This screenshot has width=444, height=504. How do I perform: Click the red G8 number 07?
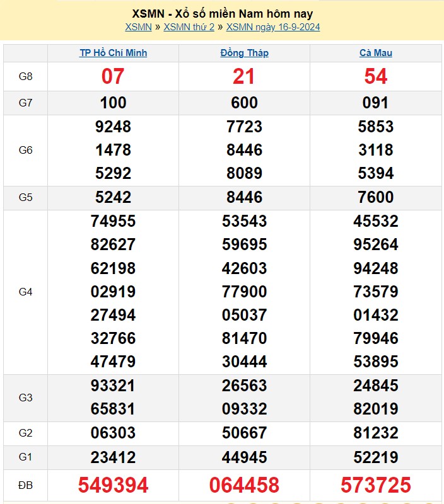pyautogui.click(x=113, y=77)
